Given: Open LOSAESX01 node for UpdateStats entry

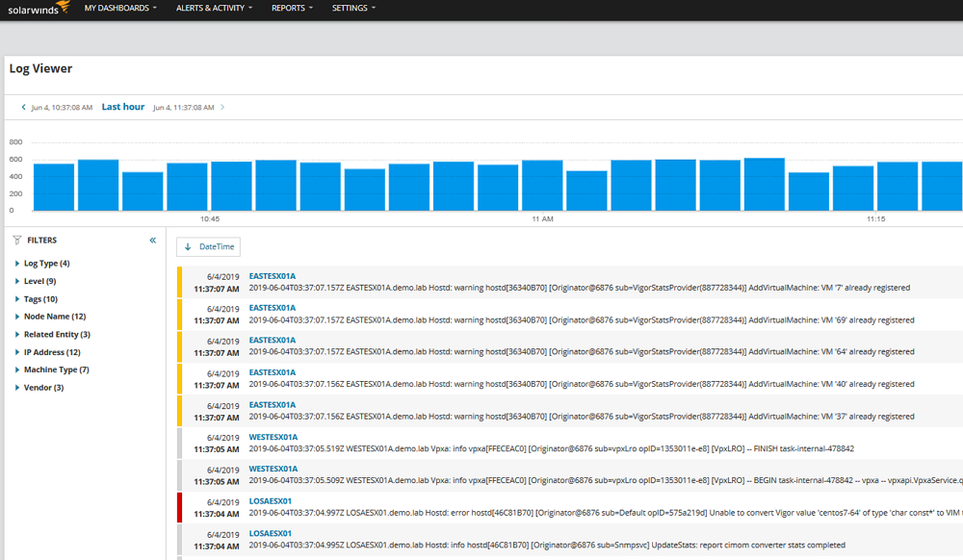Looking at the screenshot, I should (x=271, y=534).
